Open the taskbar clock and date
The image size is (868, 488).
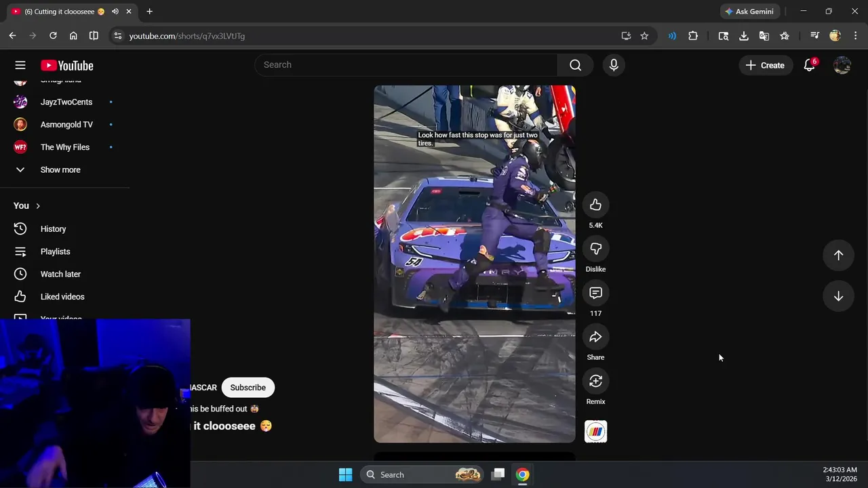(840, 474)
